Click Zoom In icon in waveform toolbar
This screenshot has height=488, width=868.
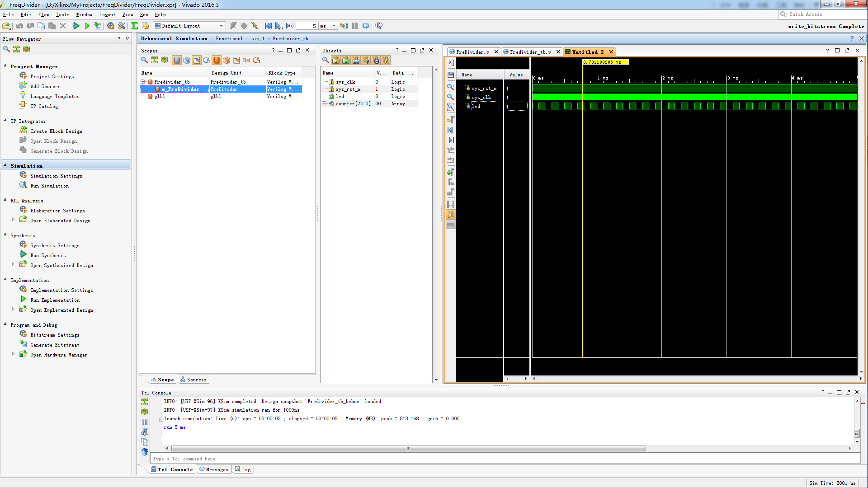[x=451, y=86]
